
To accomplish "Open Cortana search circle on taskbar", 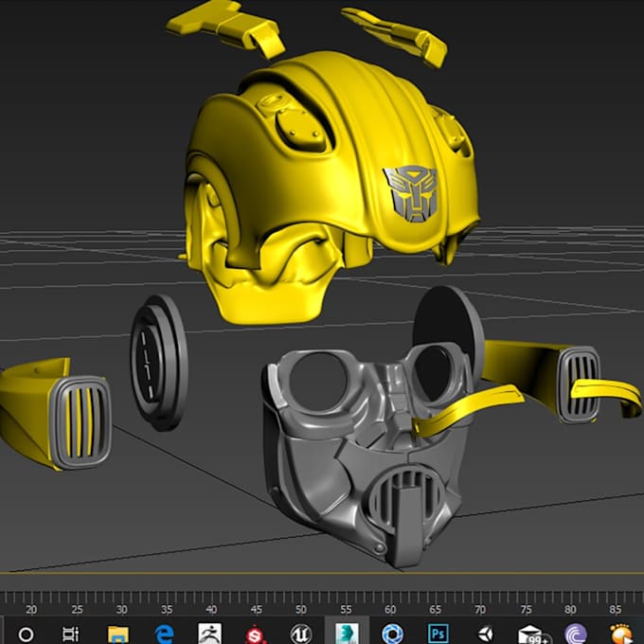I will [26, 635].
